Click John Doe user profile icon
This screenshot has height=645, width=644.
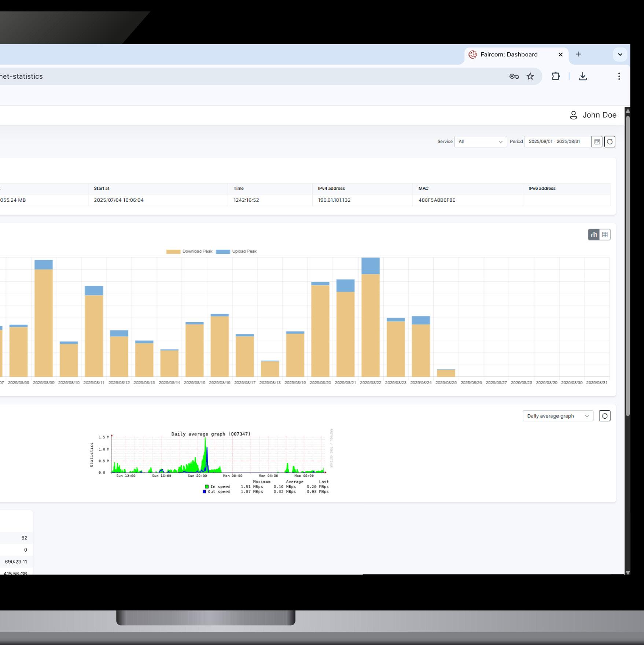(x=574, y=115)
